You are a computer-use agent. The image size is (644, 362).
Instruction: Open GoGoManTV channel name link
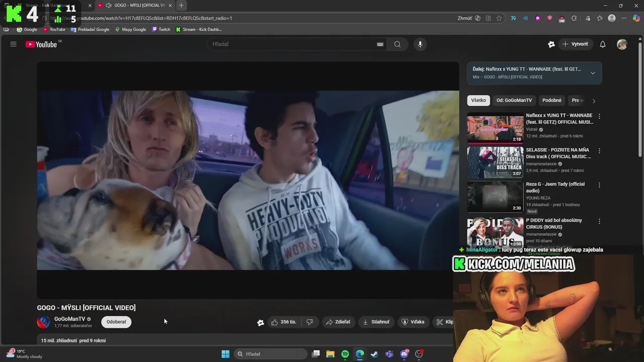[x=69, y=319]
